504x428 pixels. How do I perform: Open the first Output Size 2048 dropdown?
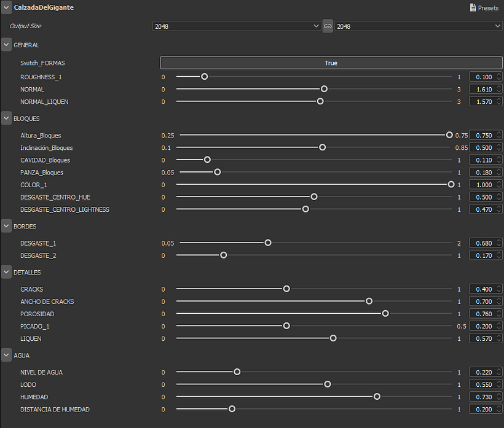pyautogui.click(x=236, y=26)
